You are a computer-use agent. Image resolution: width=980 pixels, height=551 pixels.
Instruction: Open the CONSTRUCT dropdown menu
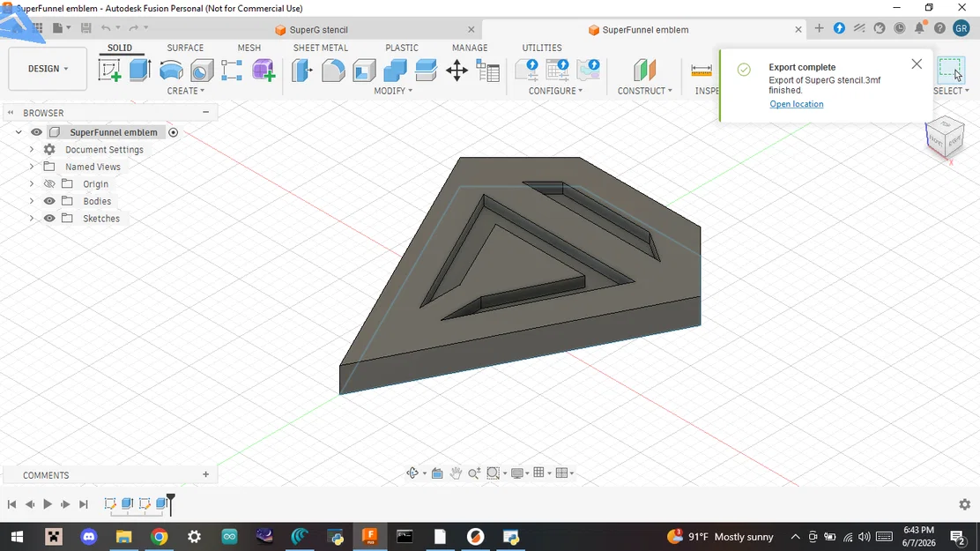645,91
